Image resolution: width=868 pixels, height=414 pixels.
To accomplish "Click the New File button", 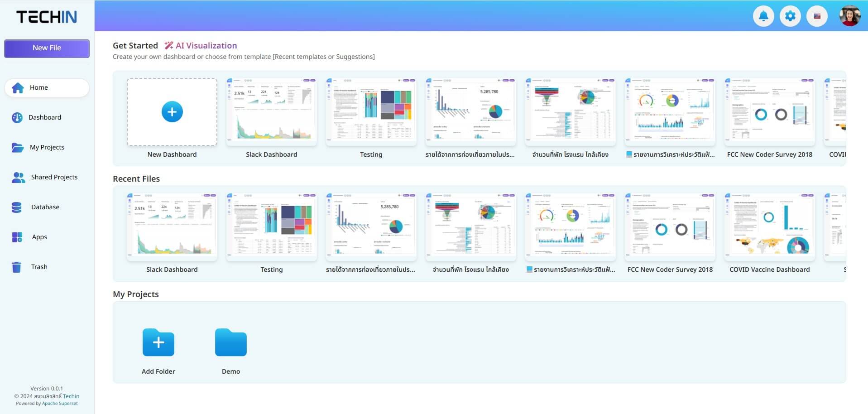I will 47,48.
